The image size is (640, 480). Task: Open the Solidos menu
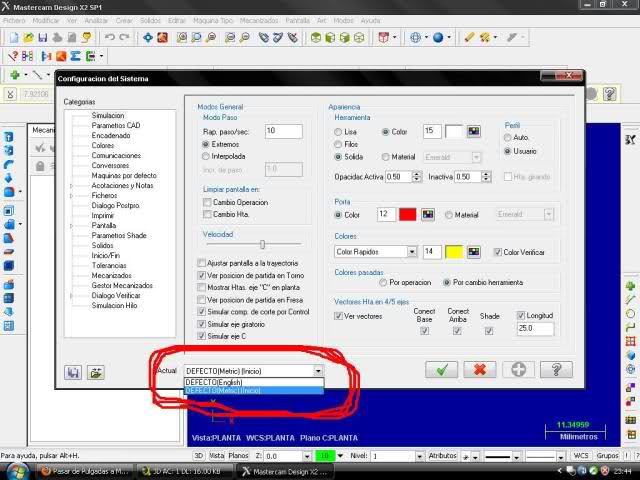[150, 20]
